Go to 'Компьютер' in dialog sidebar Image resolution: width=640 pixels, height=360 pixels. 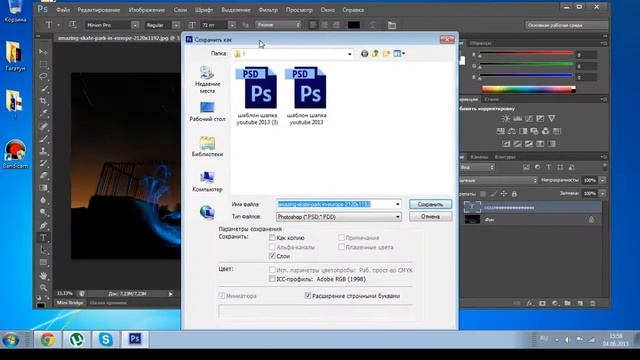click(207, 182)
